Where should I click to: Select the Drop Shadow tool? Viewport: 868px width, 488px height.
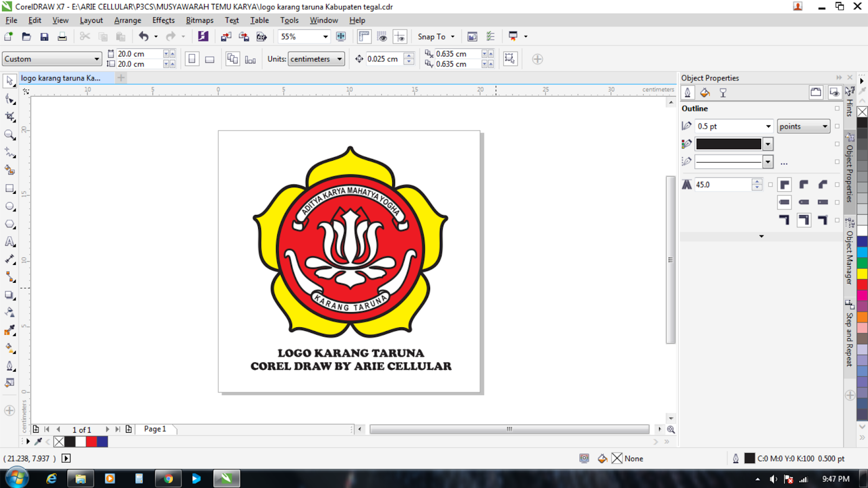point(10,295)
